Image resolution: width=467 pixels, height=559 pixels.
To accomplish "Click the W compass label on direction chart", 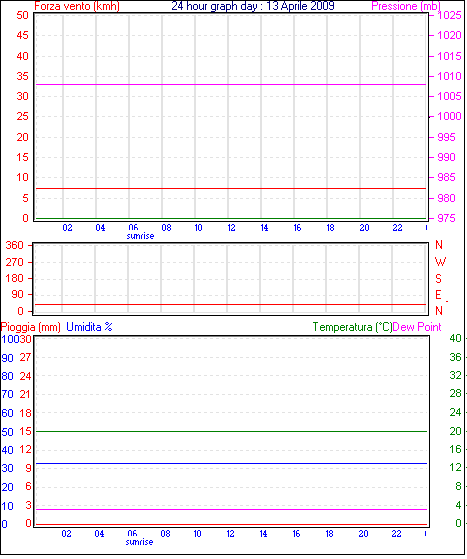I will [x=440, y=262].
